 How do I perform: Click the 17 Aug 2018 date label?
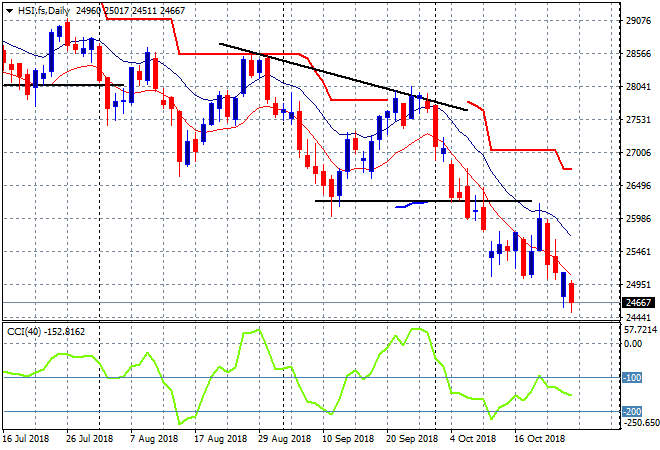pyautogui.click(x=221, y=439)
